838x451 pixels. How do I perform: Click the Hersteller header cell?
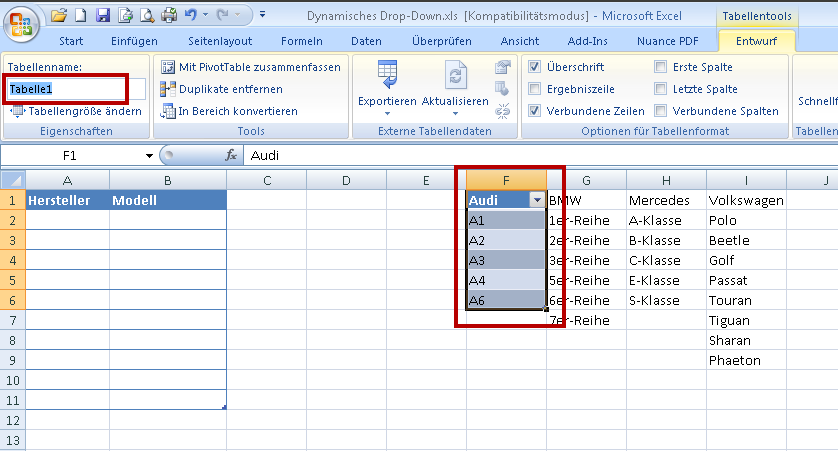tap(67, 200)
